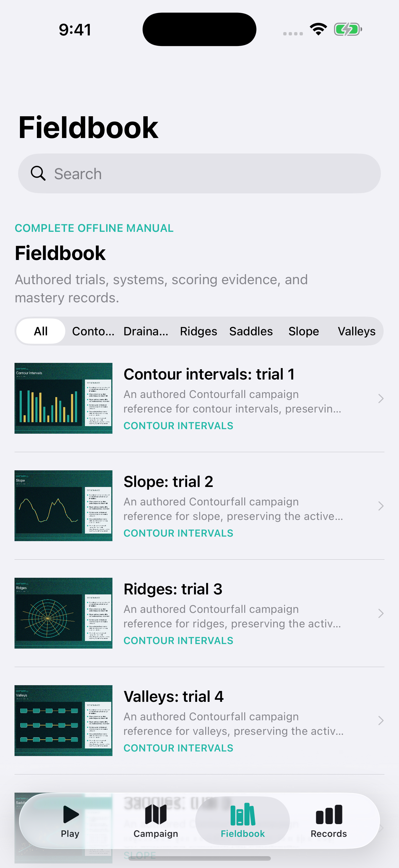399x868 pixels.
Task: Expand the Ridges: trial 3 chevron
Action: [381, 613]
